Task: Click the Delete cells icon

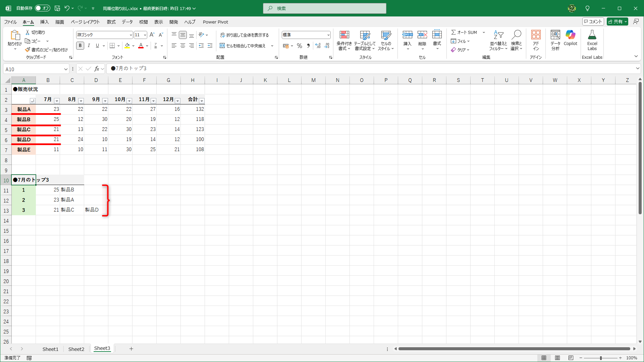Action: pos(422,35)
